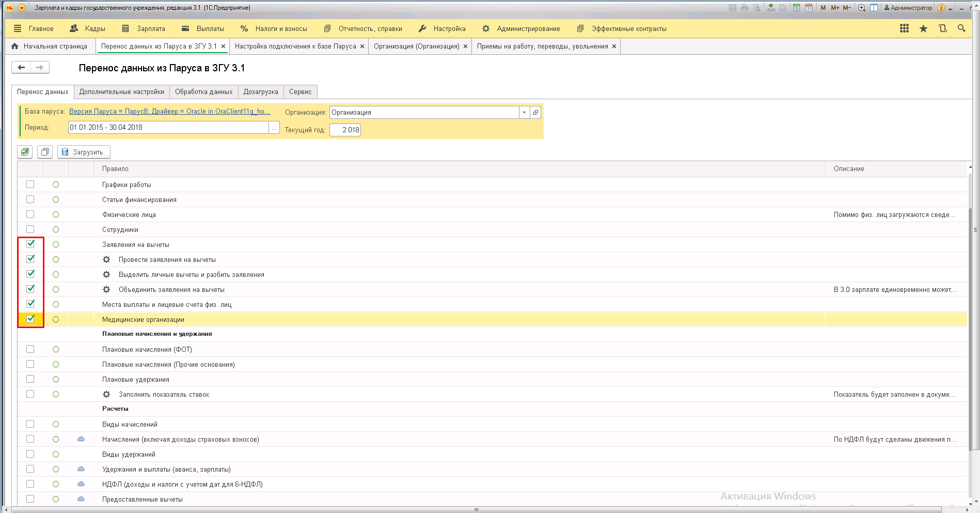Open the calendar icon in title bar
The image size is (980, 513).
(809, 8)
